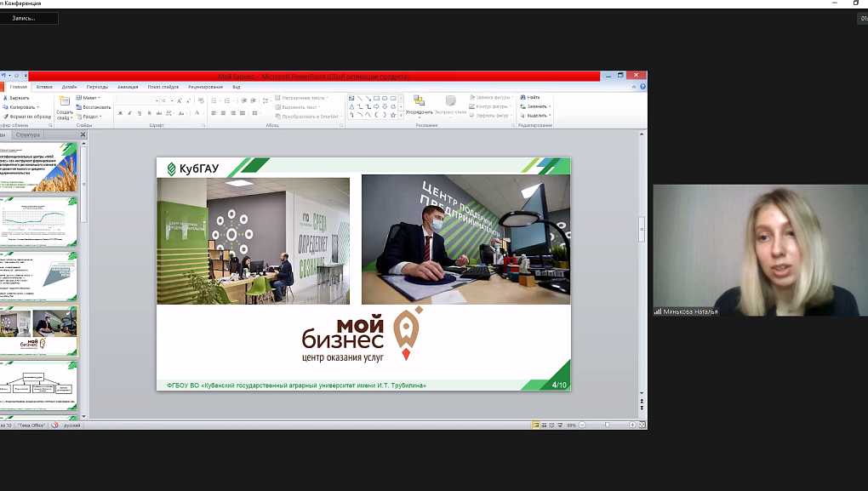Screen dimensions: 868x491
Task: Click the Cut (Вырезать) button
Action: coord(17,98)
